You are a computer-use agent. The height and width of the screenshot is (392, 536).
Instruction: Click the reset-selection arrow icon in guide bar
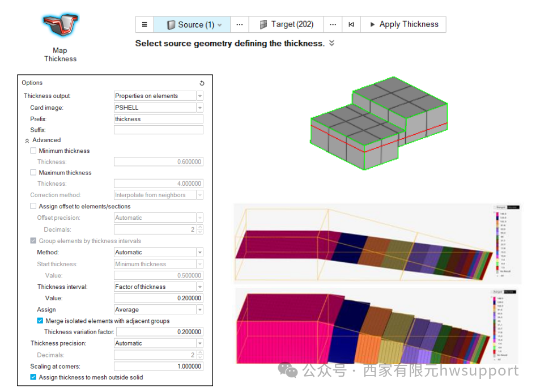(x=351, y=24)
